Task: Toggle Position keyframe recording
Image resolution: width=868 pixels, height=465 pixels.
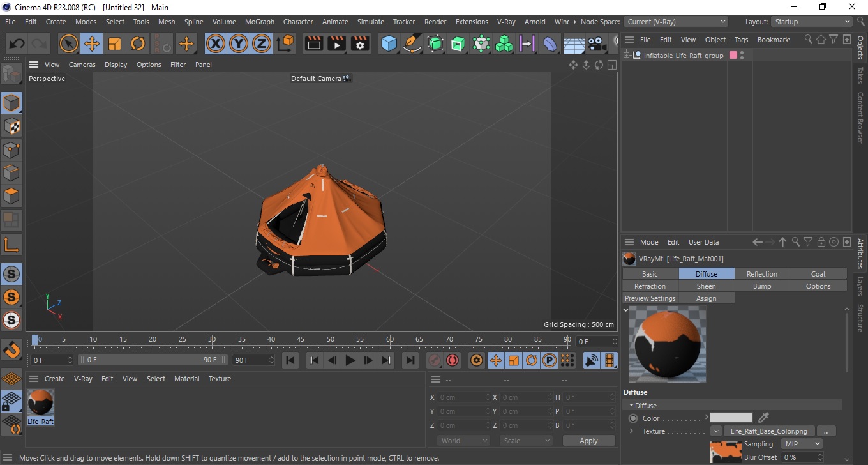Action: pos(495,360)
